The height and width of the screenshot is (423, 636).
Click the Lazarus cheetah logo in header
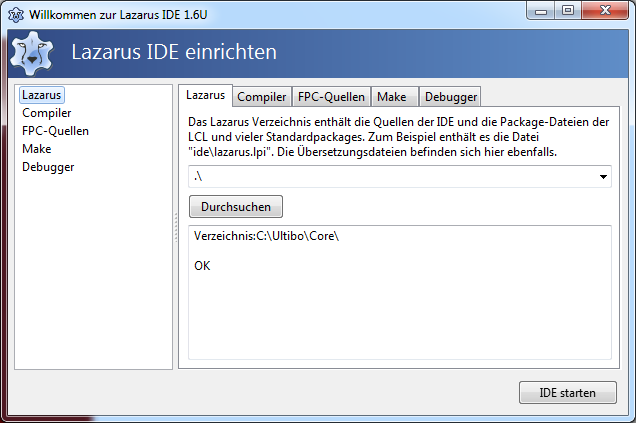coord(32,53)
